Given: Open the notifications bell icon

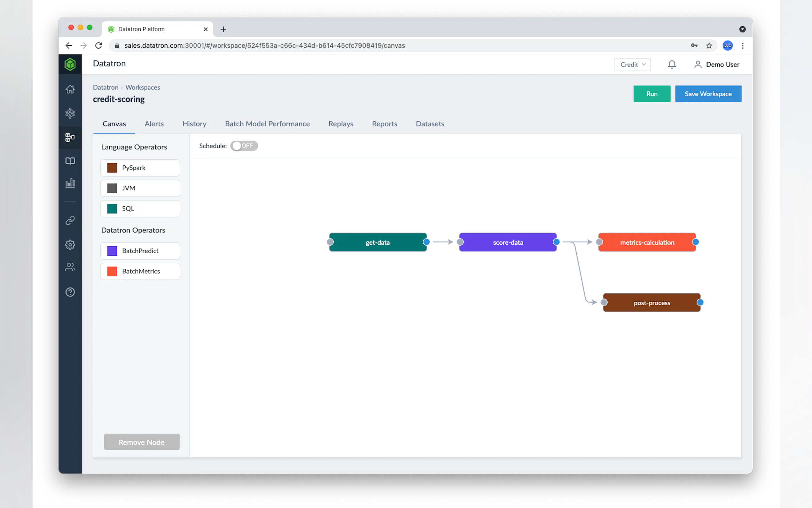Looking at the screenshot, I should 672,65.
